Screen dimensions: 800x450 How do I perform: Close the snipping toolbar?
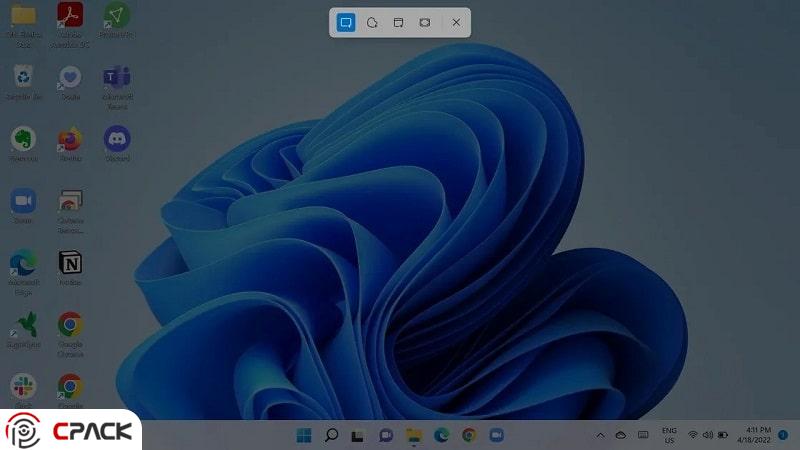tap(456, 22)
